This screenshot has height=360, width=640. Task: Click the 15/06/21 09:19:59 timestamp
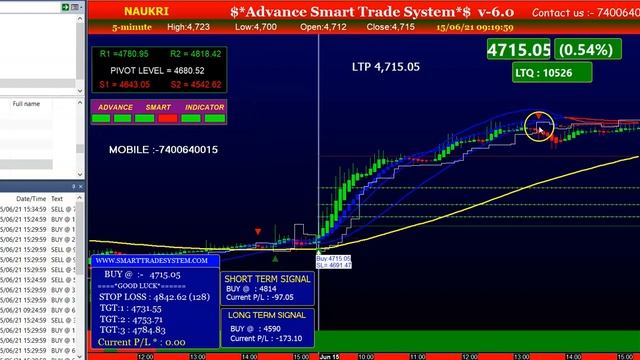pos(475,27)
